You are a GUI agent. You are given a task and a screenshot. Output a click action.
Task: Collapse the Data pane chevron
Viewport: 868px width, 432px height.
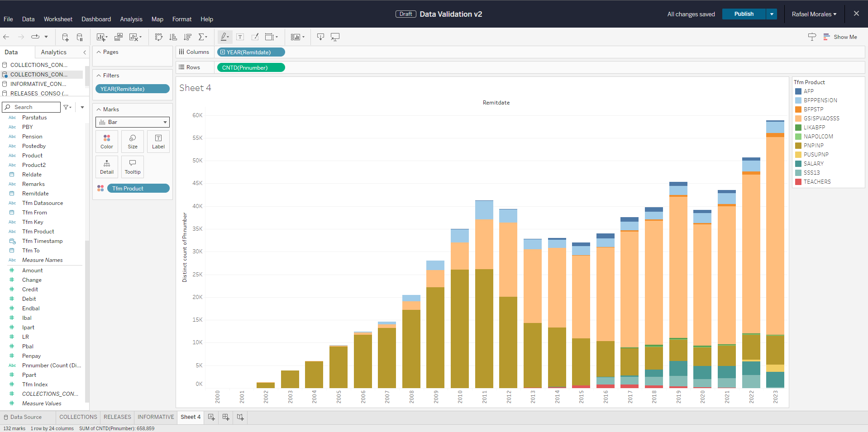tap(85, 52)
